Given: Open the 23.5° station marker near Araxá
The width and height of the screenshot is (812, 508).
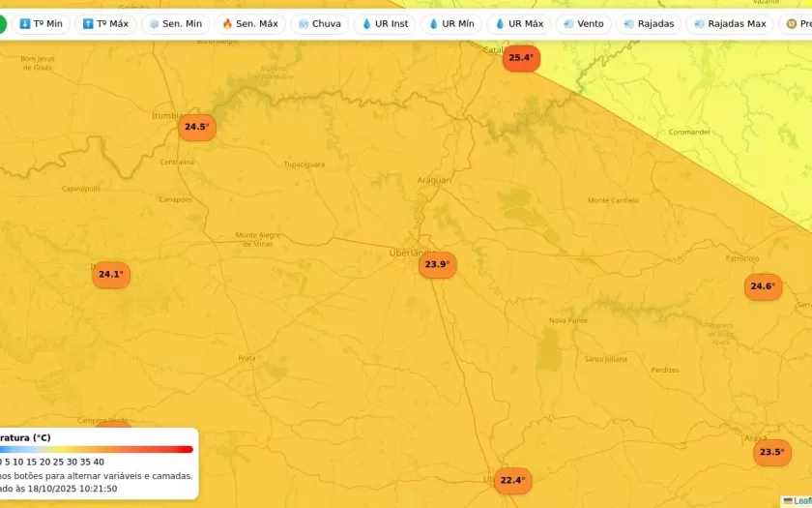Looking at the screenshot, I should 771,452.
